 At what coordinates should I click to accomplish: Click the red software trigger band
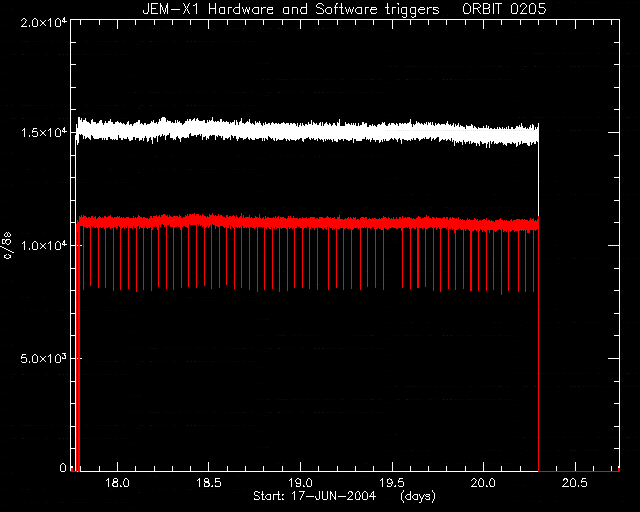[x=306, y=223]
